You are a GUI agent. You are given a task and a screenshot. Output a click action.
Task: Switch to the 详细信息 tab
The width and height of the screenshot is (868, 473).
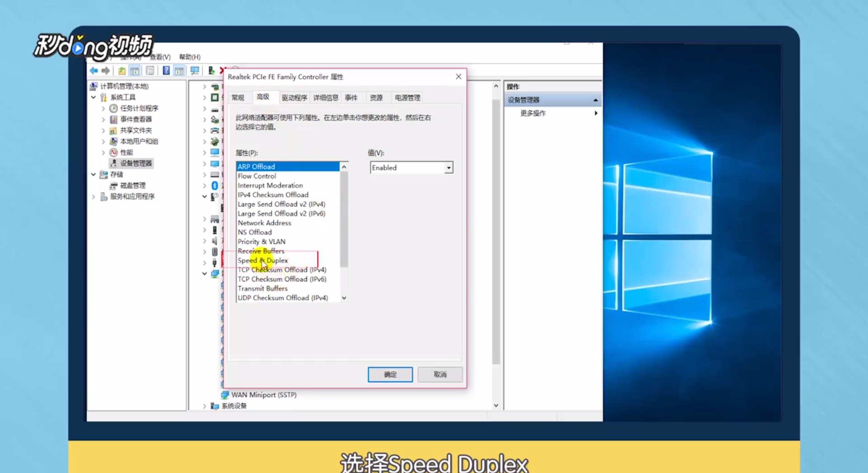coord(325,98)
